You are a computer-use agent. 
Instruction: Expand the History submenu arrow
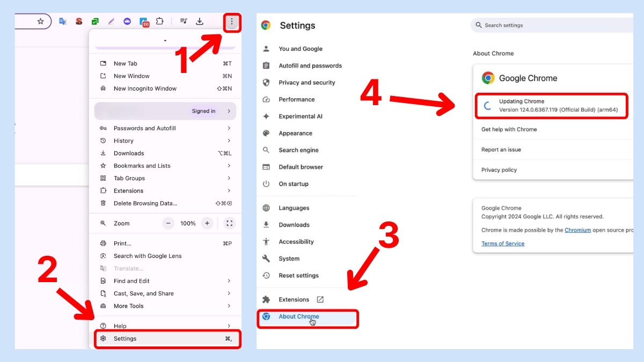pos(229,141)
